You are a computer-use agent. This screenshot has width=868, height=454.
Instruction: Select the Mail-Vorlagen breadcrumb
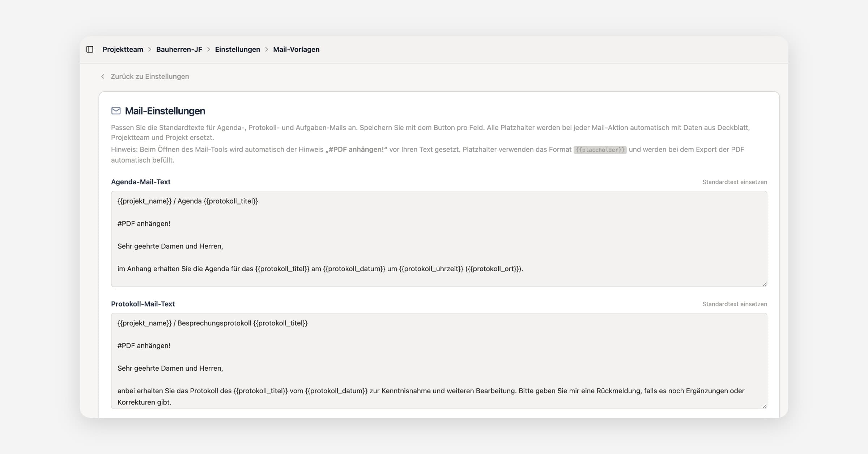pos(296,49)
